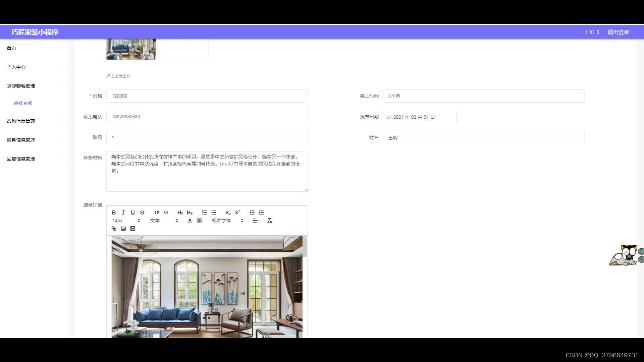Toggle bold formatting in editor
This screenshot has height=362, width=644.
tap(114, 213)
